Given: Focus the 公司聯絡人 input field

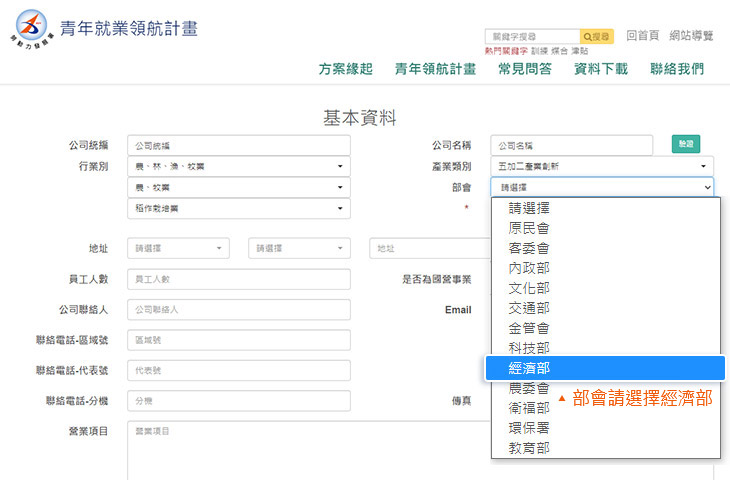Looking at the screenshot, I should coord(239,309).
